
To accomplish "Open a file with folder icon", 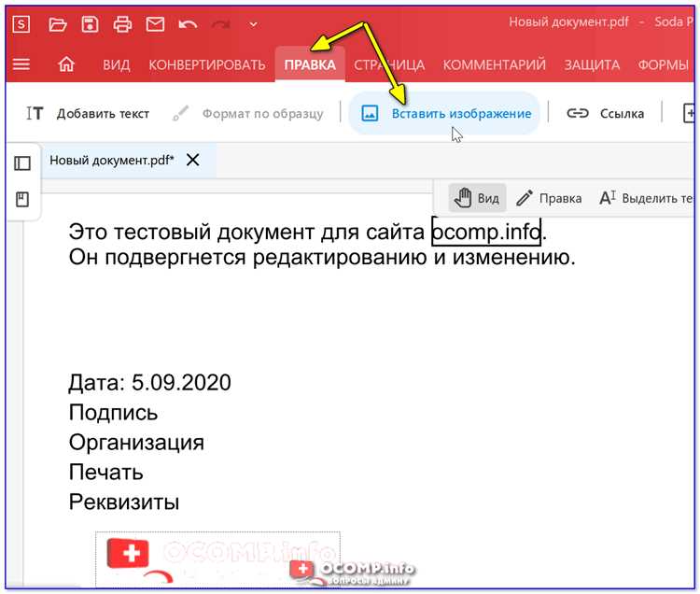I will tap(58, 24).
